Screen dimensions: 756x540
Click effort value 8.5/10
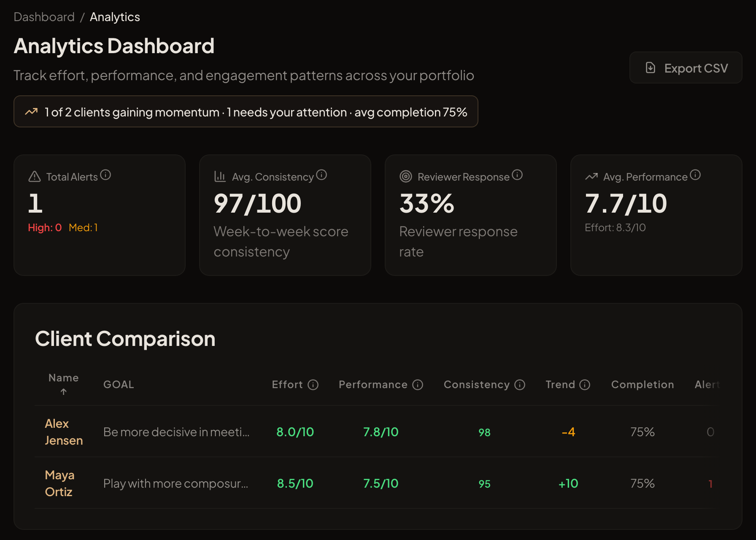(295, 483)
